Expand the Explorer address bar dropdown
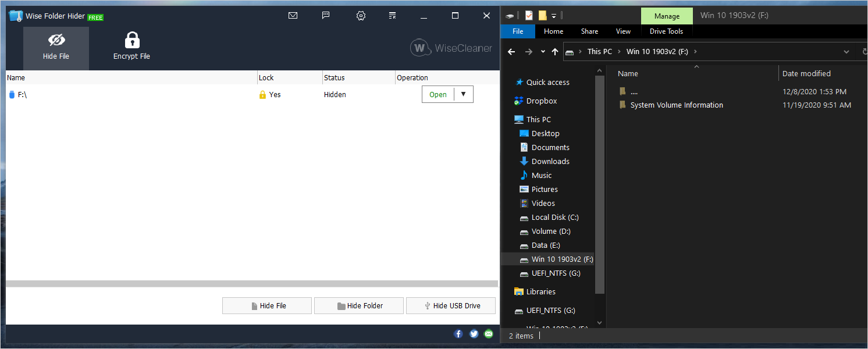868x349 pixels. [x=846, y=51]
